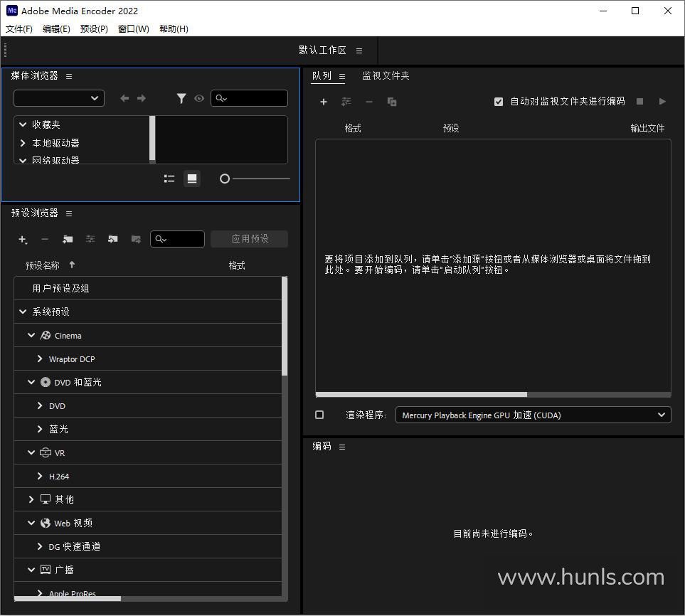
Task: Collapse the Web 视频 group
Action: (31, 523)
